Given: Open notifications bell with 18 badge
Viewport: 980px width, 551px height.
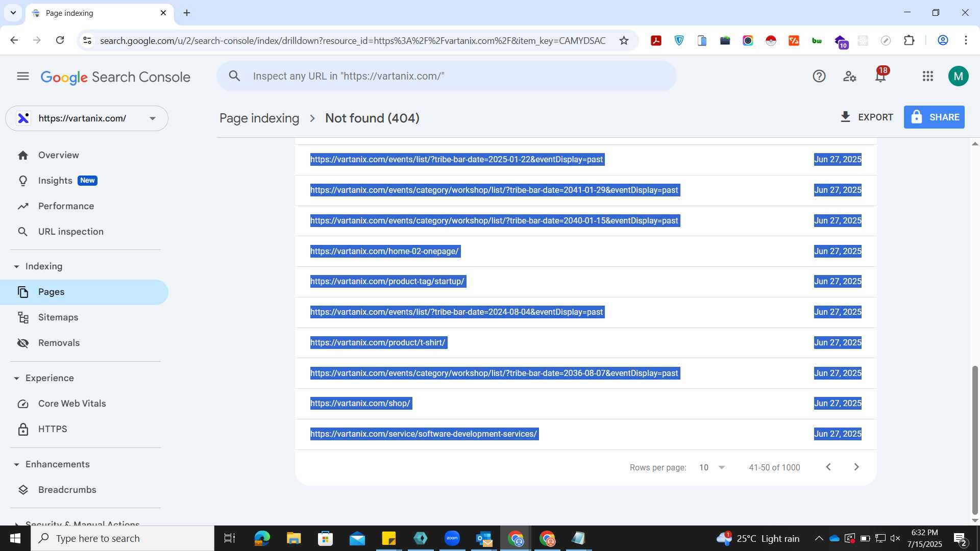Looking at the screenshot, I should point(881,76).
